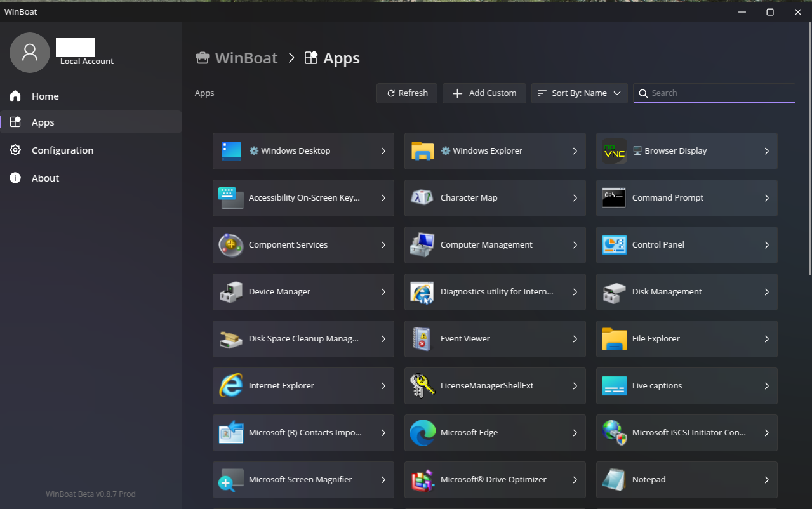Click the Local Account label
812x509 pixels.
[87, 62]
